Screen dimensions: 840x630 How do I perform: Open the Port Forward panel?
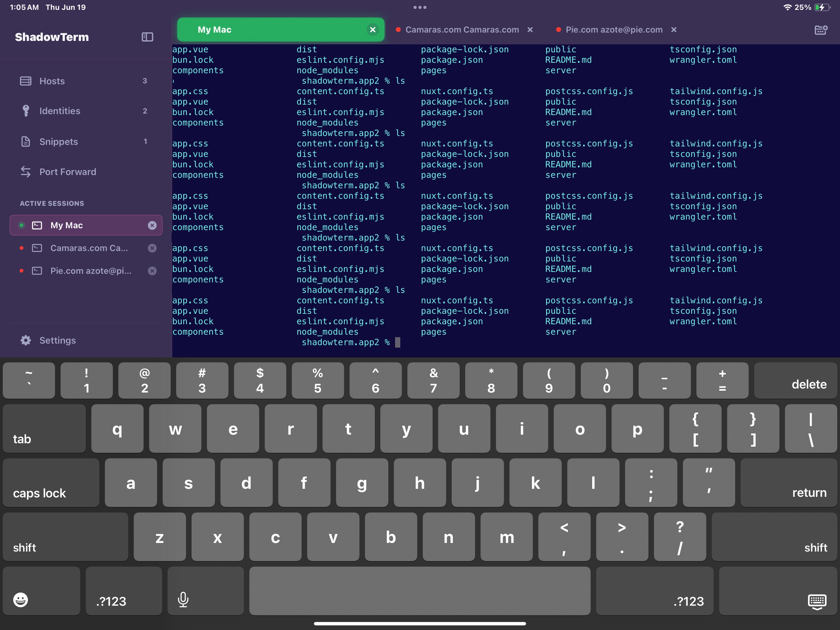(x=68, y=172)
